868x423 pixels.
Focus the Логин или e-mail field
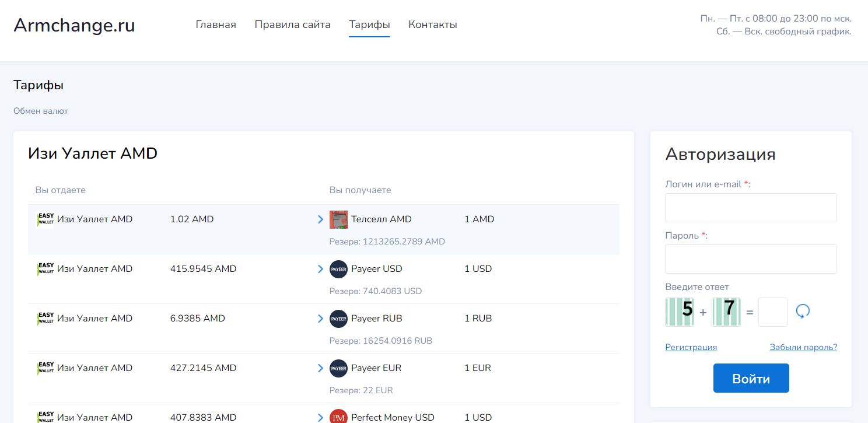point(751,208)
